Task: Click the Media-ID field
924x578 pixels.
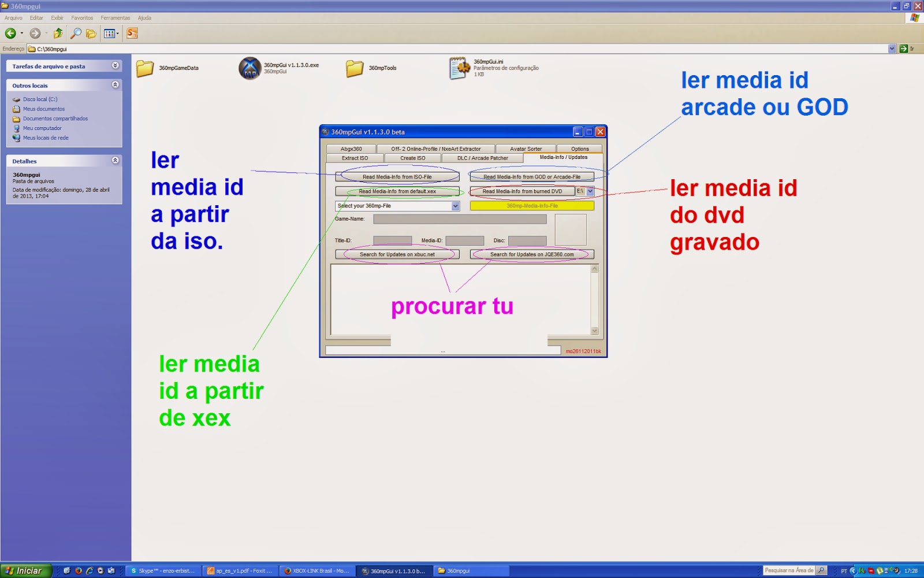Action: coord(465,240)
